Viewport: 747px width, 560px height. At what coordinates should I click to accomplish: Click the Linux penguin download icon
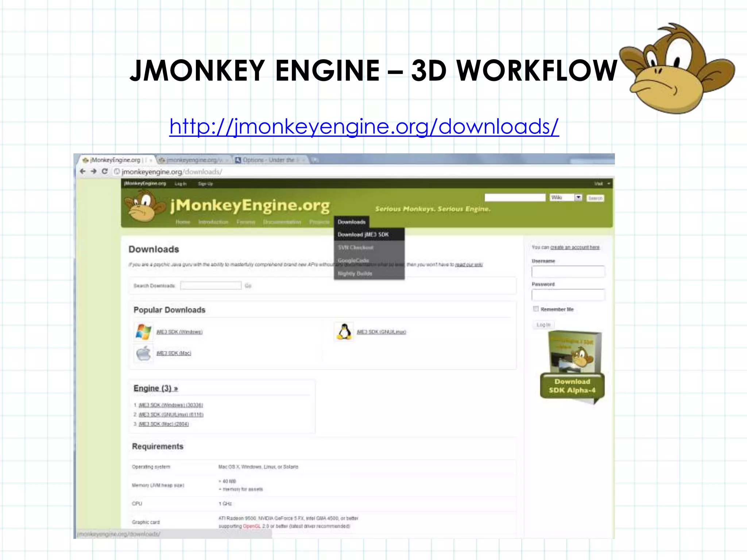(344, 332)
